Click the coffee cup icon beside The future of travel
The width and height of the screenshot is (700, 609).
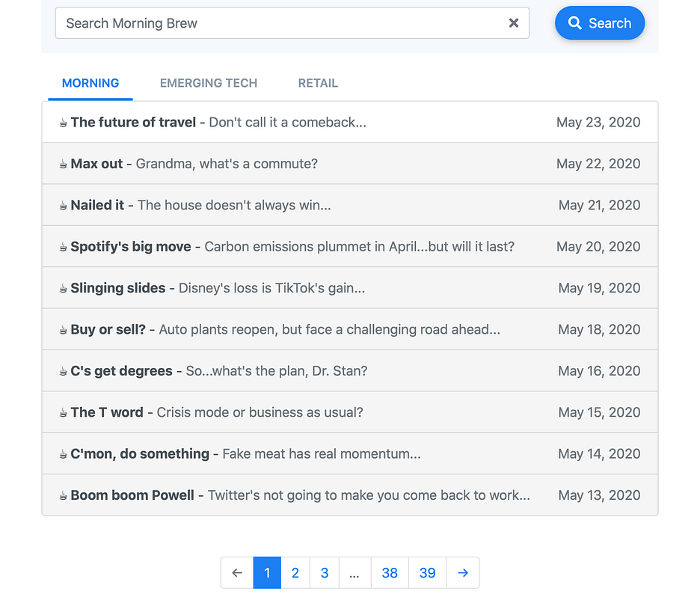(x=64, y=123)
